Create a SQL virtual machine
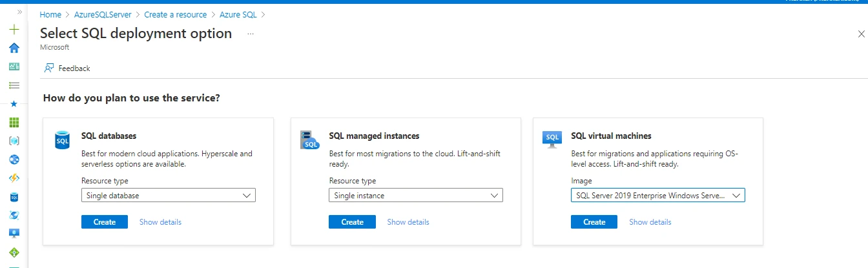The image size is (868, 268). tap(594, 222)
